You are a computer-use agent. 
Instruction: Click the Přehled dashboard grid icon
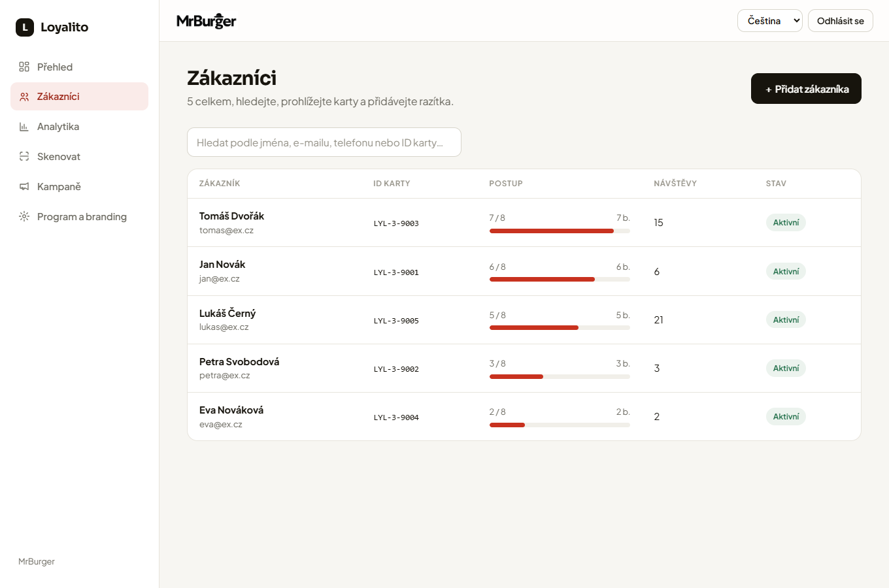[24, 67]
